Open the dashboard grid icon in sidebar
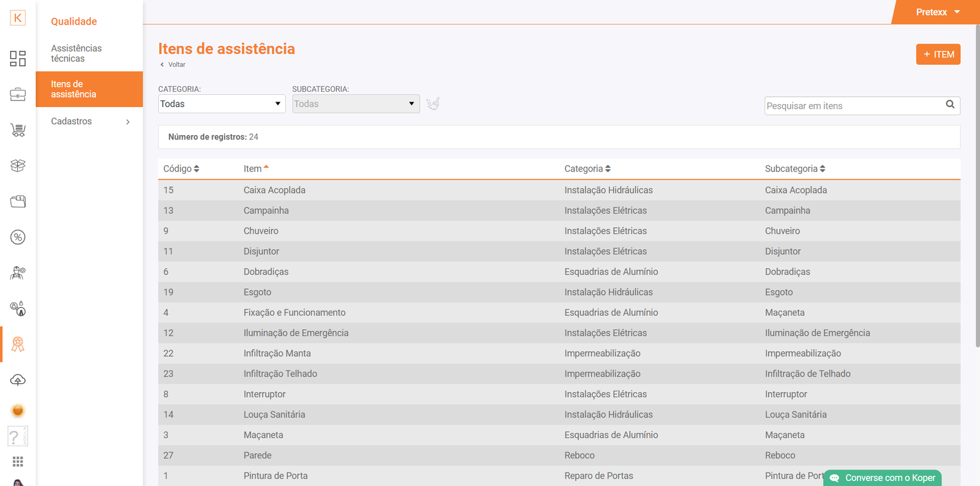980x486 pixels. (18, 59)
